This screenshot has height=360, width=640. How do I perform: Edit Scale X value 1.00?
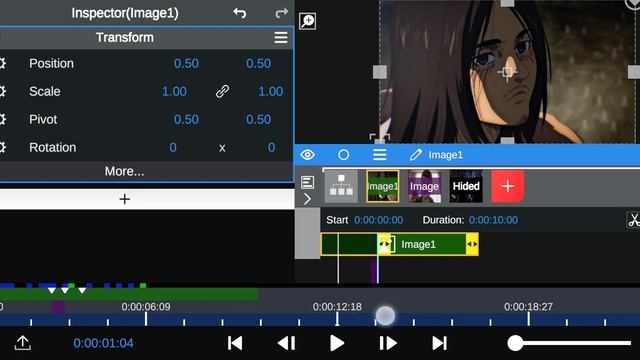click(x=174, y=91)
